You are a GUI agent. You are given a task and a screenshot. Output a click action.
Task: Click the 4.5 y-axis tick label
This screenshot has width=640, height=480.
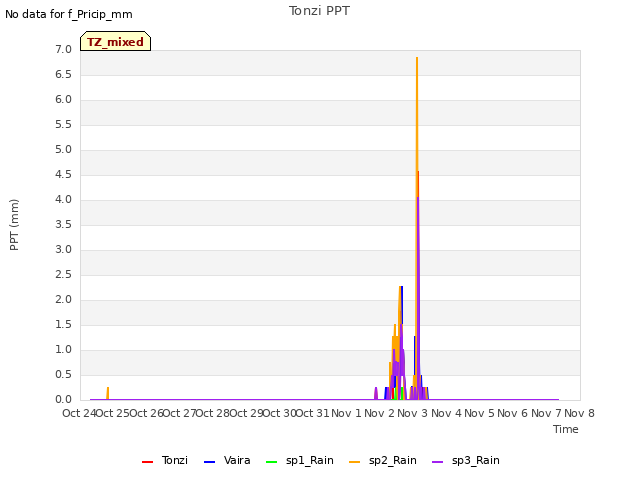click(x=63, y=175)
